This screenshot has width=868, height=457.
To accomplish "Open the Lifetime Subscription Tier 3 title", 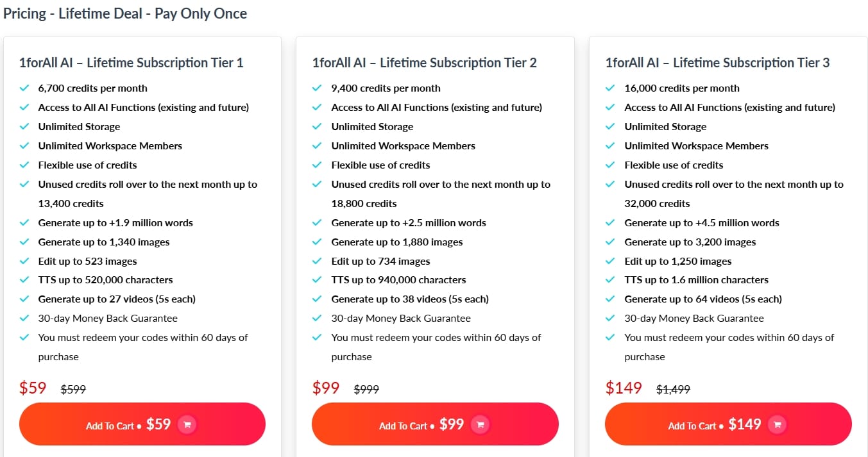I will pos(717,63).
